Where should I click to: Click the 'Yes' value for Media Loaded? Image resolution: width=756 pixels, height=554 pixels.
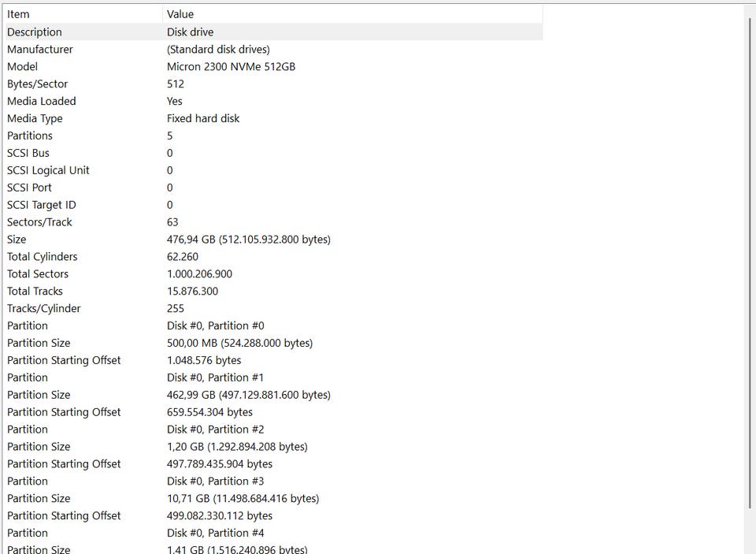(x=175, y=102)
